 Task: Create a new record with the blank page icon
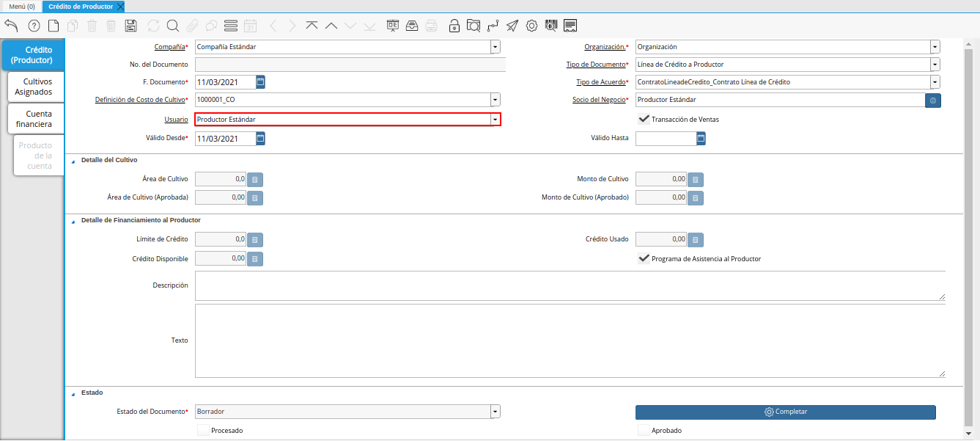[54, 26]
